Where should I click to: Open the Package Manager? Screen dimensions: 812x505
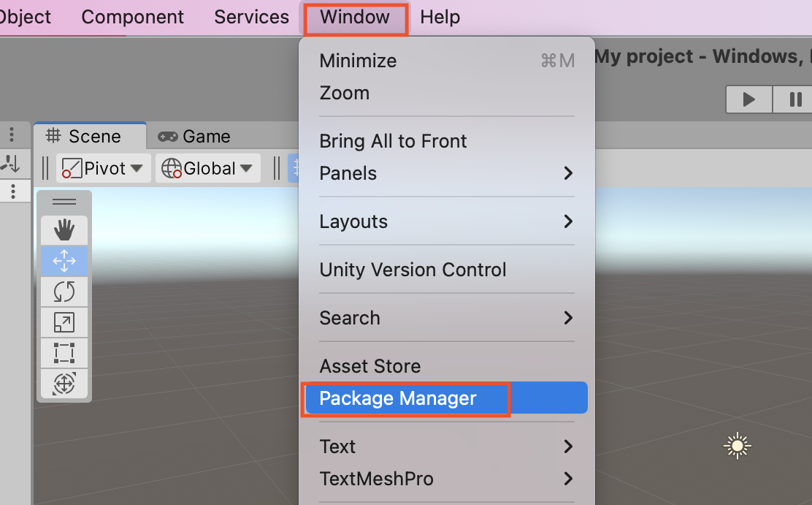click(397, 398)
